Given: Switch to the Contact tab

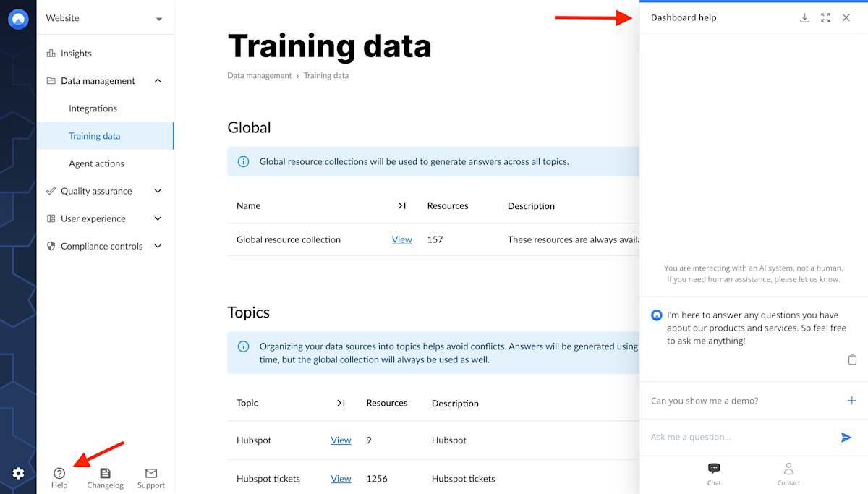Looking at the screenshot, I should pyautogui.click(x=788, y=474).
